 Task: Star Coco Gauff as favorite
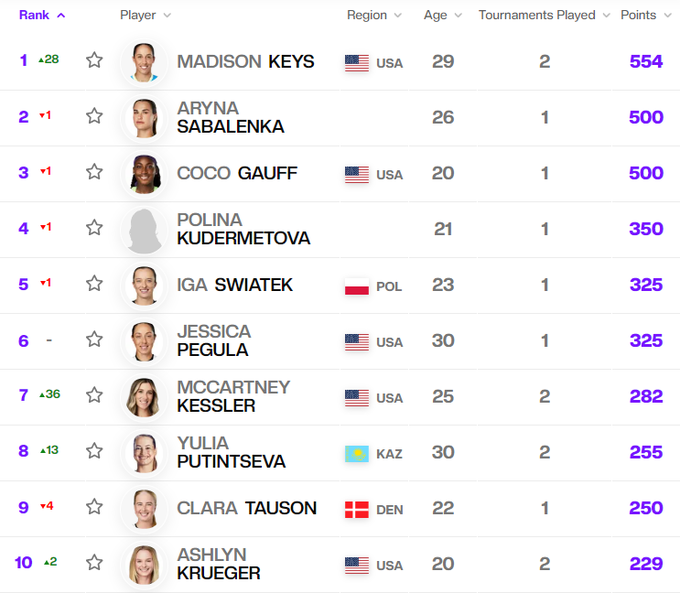(x=94, y=172)
